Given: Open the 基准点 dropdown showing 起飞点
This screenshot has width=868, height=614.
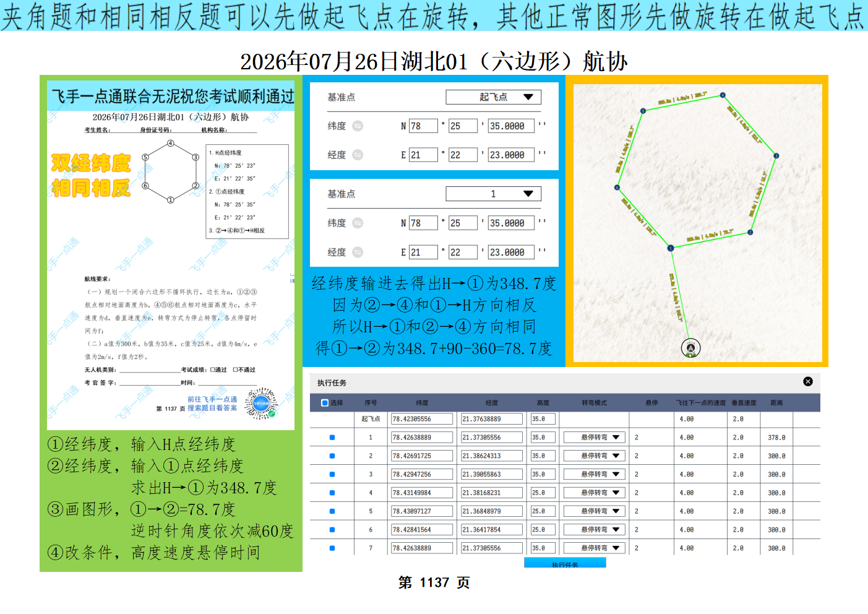Looking at the screenshot, I should click(x=493, y=97).
